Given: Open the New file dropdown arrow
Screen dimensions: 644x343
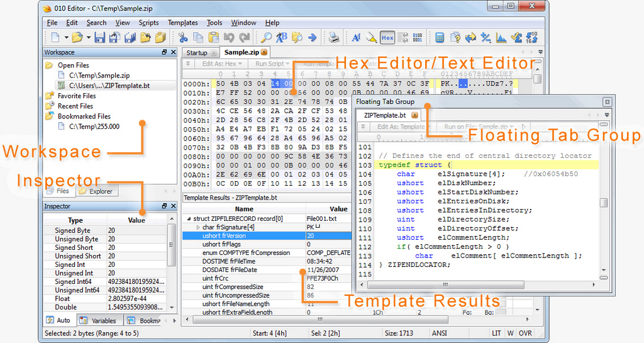Looking at the screenshot, I should click(66, 38).
